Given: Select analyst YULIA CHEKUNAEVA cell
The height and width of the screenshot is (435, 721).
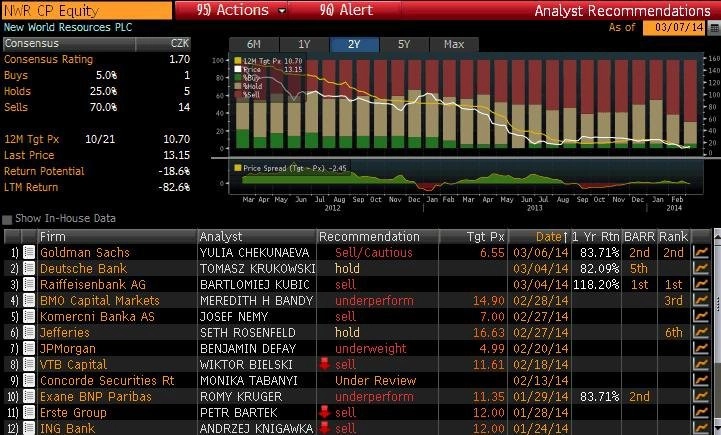Looking at the screenshot, I should 255,252.
